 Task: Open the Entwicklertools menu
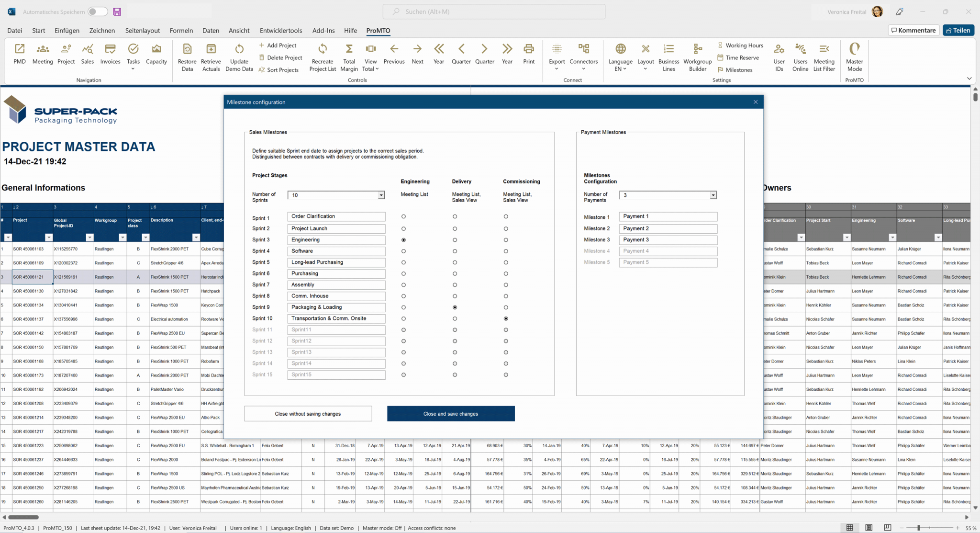click(x=281, y=30)
